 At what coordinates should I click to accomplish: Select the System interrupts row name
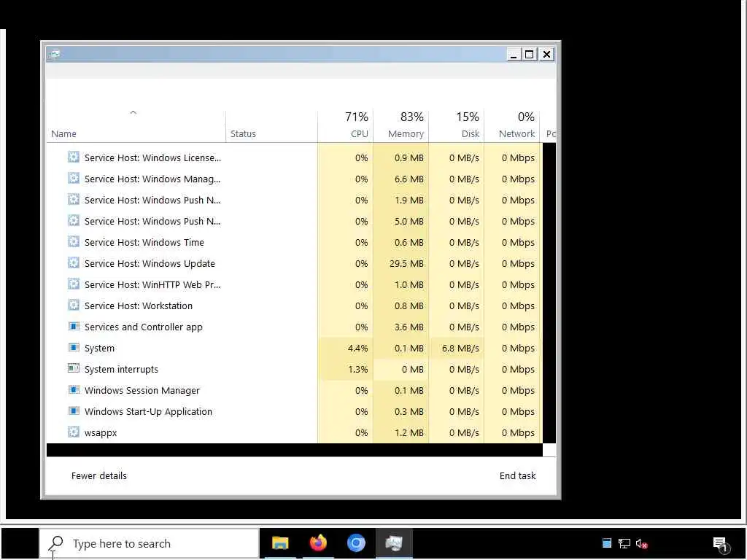pos(121,369)
